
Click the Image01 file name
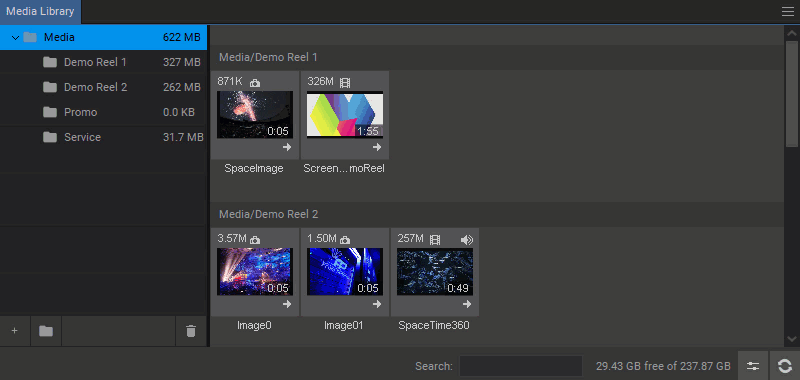tap(344, 325)
